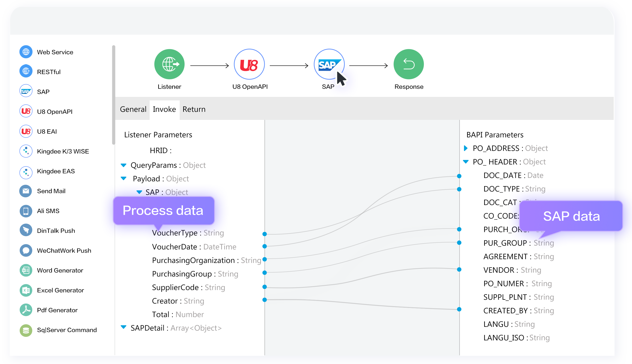This screenshot has width=632, height=364.
Task: Select the Send Mail envelope icon
Action: 26,191
